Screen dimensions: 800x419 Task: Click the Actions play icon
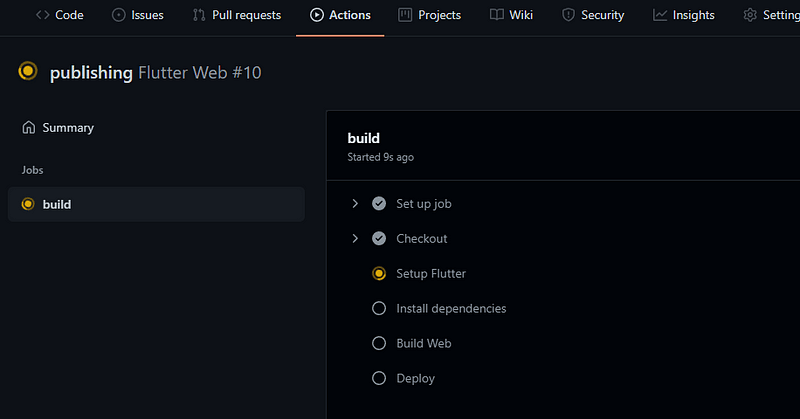point(317,15)
